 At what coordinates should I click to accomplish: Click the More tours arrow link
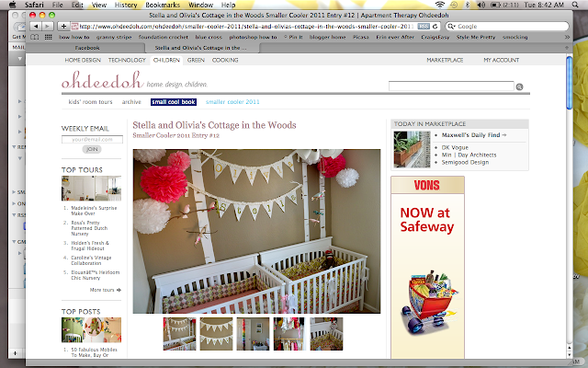106,290
